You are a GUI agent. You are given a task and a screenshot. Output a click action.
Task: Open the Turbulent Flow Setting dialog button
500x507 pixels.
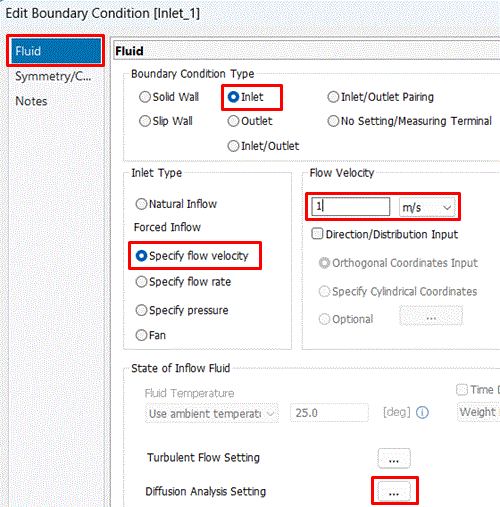pos(394,458)
